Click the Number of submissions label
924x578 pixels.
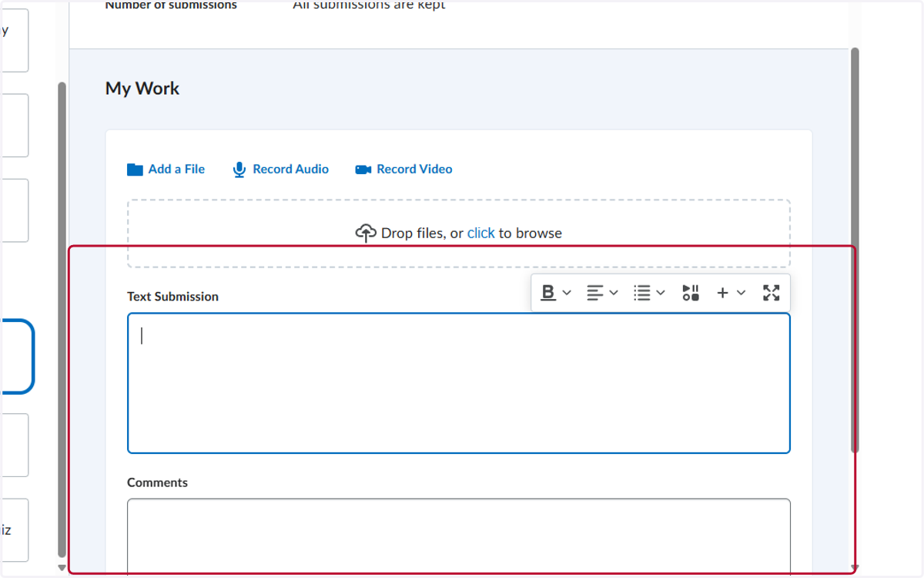171,5
